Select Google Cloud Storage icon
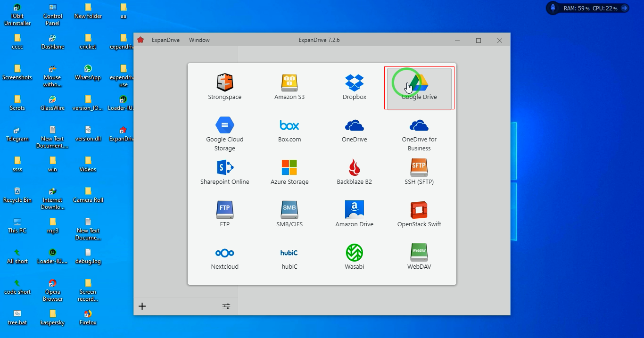Screen dimensions: 644x338 (225, 125)
